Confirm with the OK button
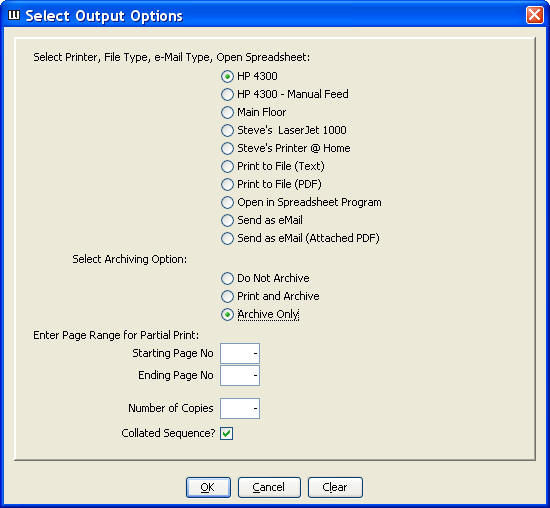550x508 pixels. [x=208, y=487]
